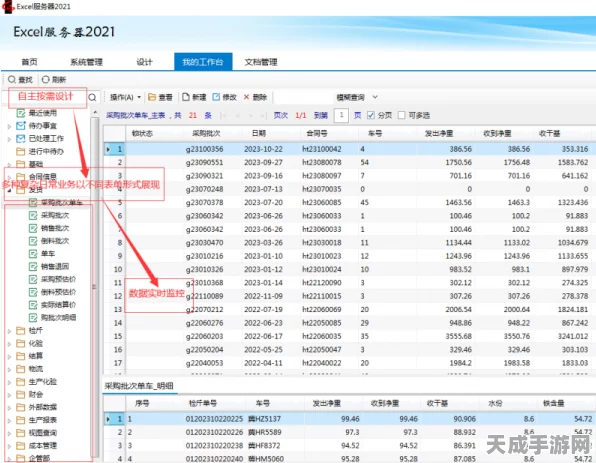The image size is (596, 463).
Task: Select the 我的工作台 tab
Action: click(203, 62)
